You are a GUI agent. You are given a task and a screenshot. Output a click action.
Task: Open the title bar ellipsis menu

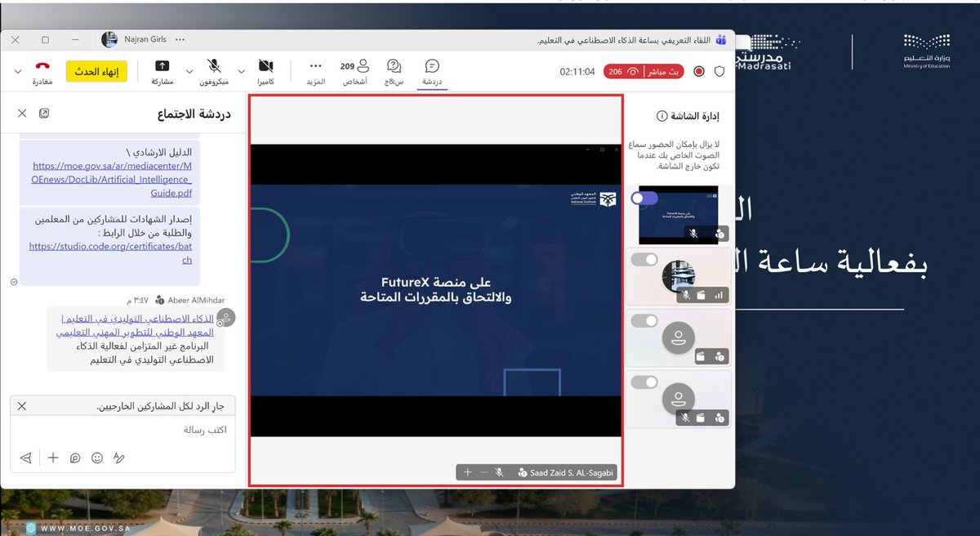click(180, 39)
